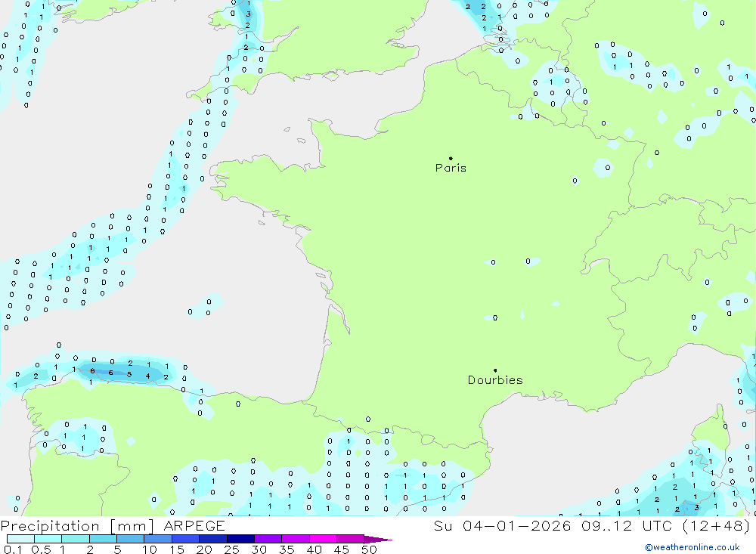Select the 30–35 mm purple legend swatch
756x554 pixels.
tap(268, 539)
